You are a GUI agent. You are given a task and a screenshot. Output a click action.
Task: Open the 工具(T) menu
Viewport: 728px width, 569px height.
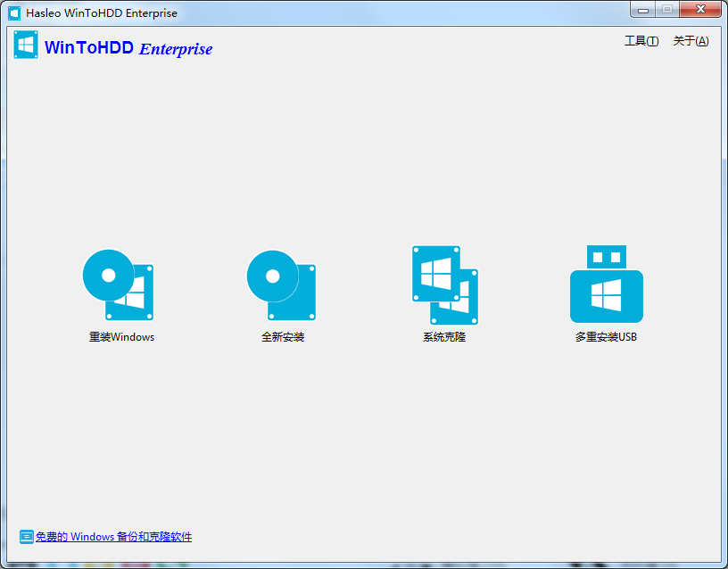(641, 41)
